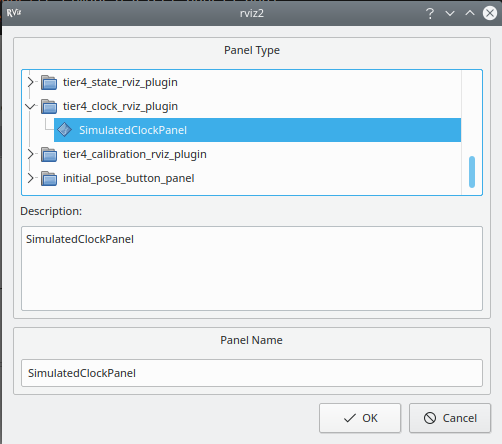Viewport: 502px width, 444px height.
Task: Select the SimulatedClockPanel tree entry
Action: click(x=257, y=130)
